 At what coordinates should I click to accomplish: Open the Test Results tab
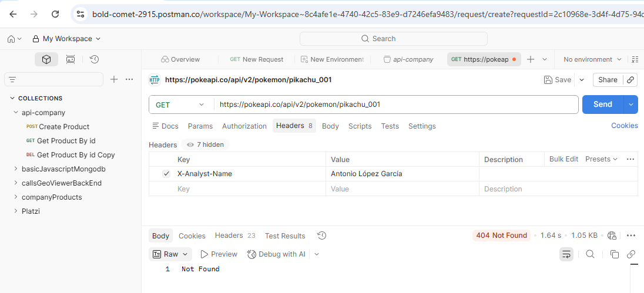(x=285, y=236)
